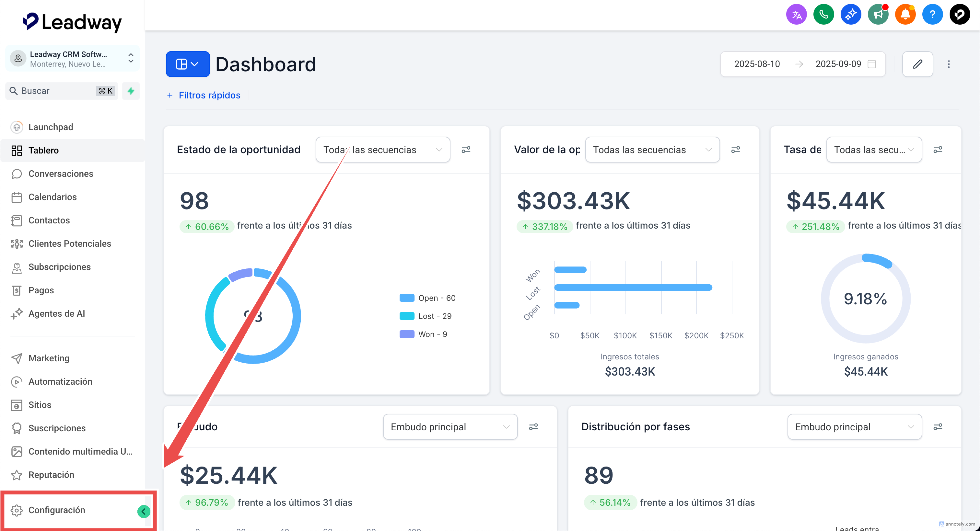Expand the Leadway CRM account switcher
980x531 pixels.
click(x=72, y=59)
